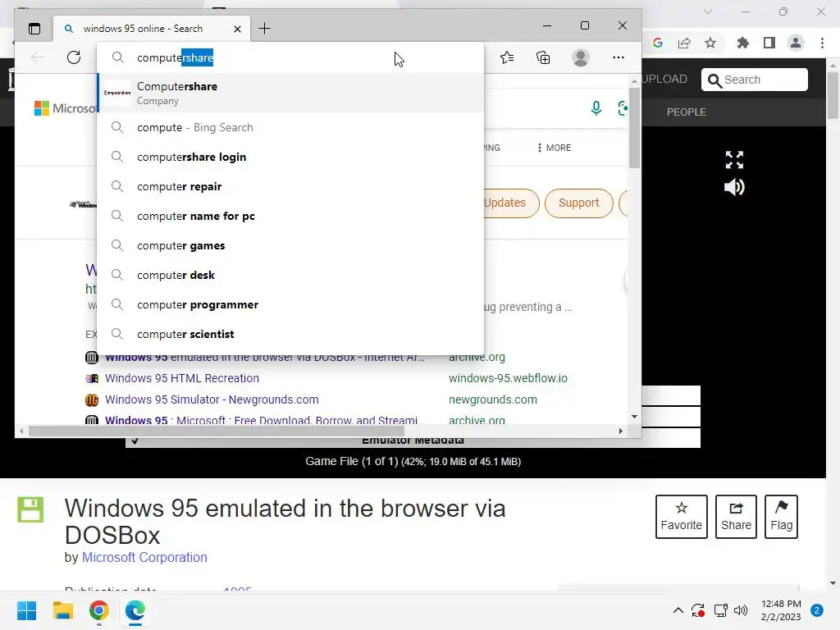
Task: Open File Explorer from taskbar
Action: tap(62, 610)
